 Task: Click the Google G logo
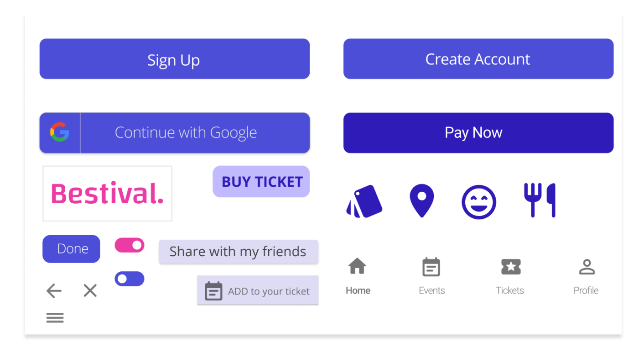click(x=60, y=132)
